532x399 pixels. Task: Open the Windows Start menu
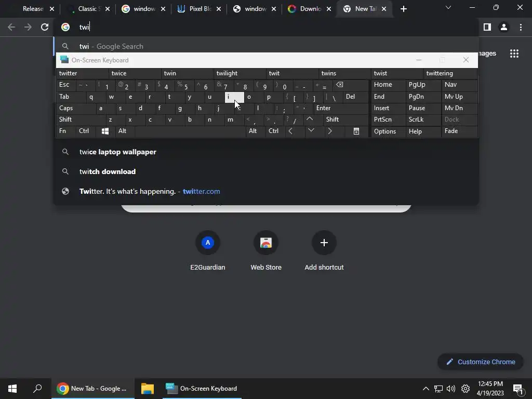click(x=12, y=389)
